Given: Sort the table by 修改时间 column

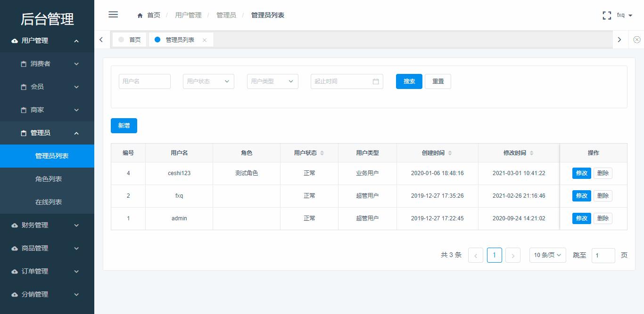Looking at the screenshot, I should pos(531,153).
